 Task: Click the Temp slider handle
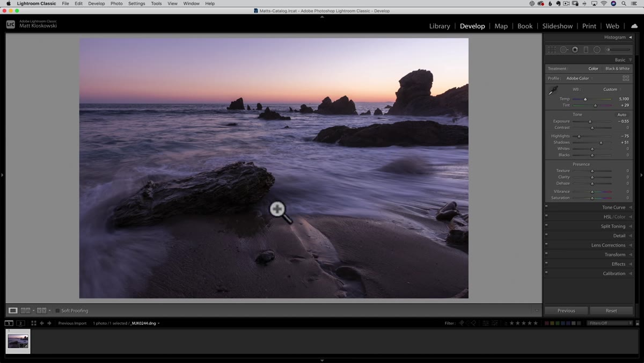[585, 99]
